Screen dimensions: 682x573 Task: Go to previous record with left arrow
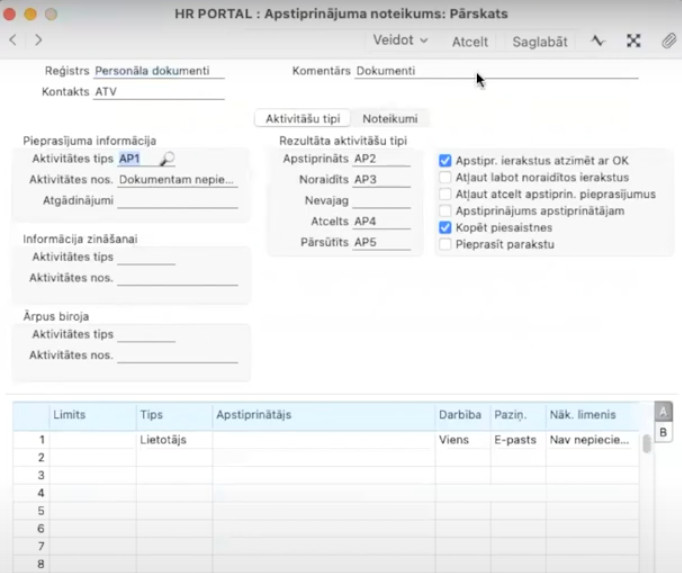point(13,40)
